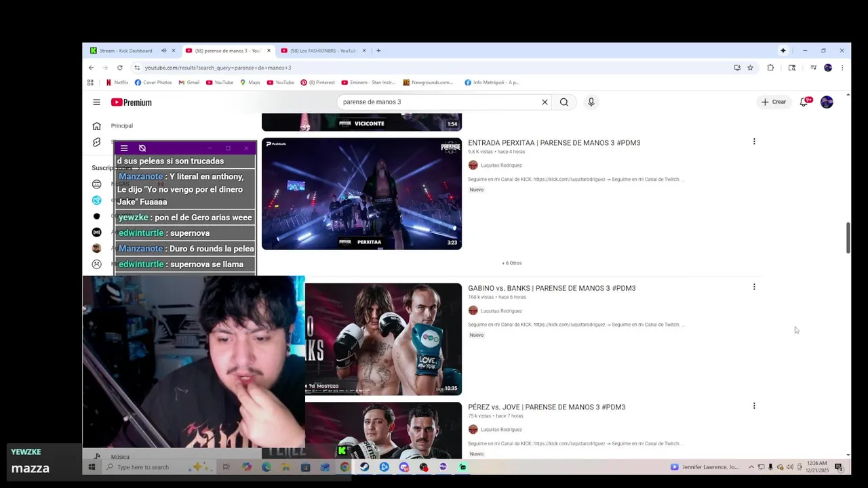This screenshot has width=868, height=488.
Task: Open the YouTube account avatar menu
Action: [827, 102]
